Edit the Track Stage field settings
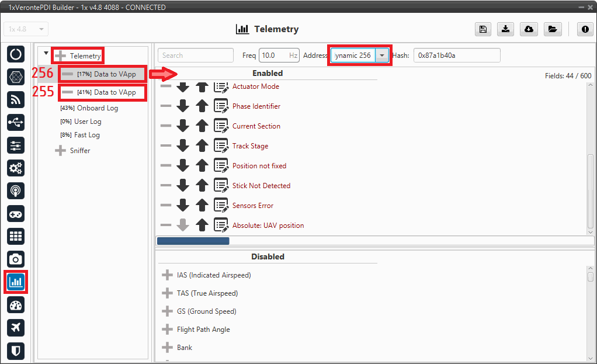 221,146
